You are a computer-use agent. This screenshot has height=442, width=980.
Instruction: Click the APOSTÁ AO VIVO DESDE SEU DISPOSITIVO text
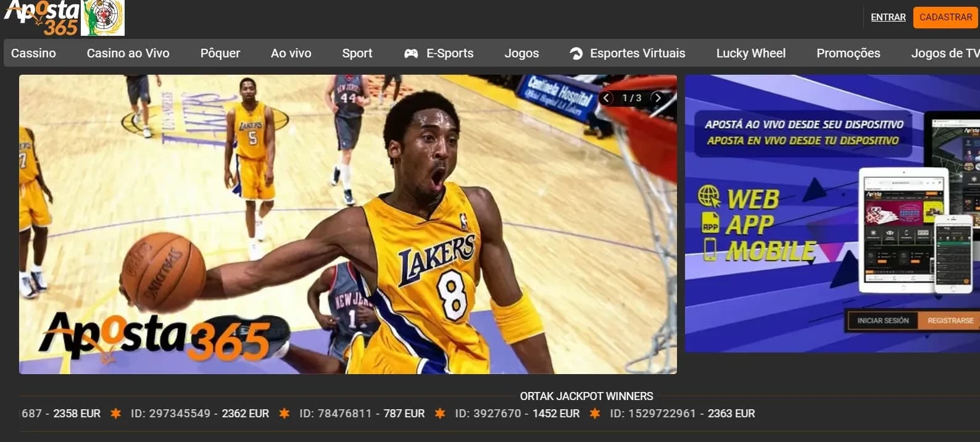click(804, 124)
